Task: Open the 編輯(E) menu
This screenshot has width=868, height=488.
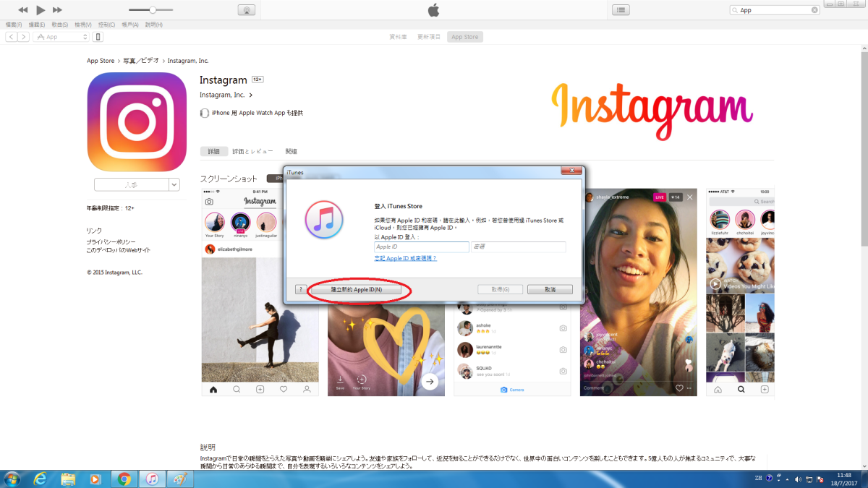Action: tap(37, 25)
